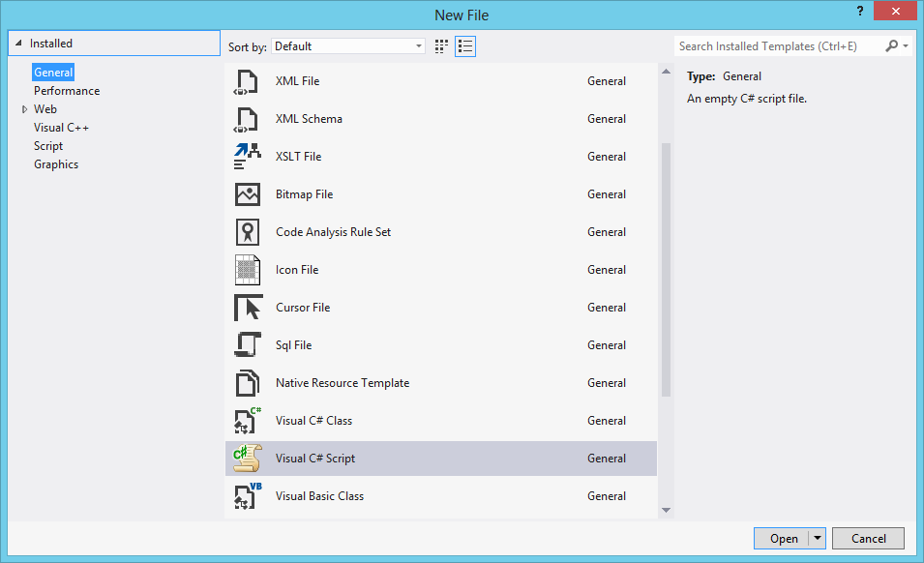Click the template list scrollbar thumb
This screenshot has height=563, width=924.
667,270
